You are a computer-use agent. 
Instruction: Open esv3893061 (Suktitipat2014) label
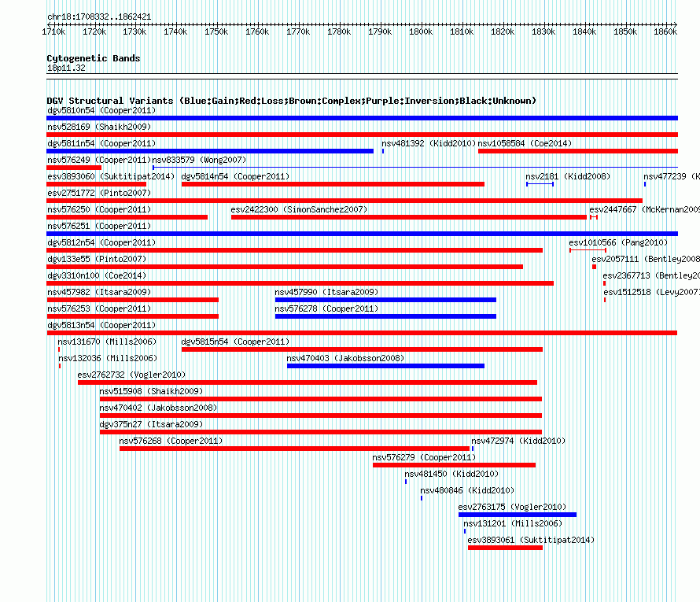click(531, 540)
